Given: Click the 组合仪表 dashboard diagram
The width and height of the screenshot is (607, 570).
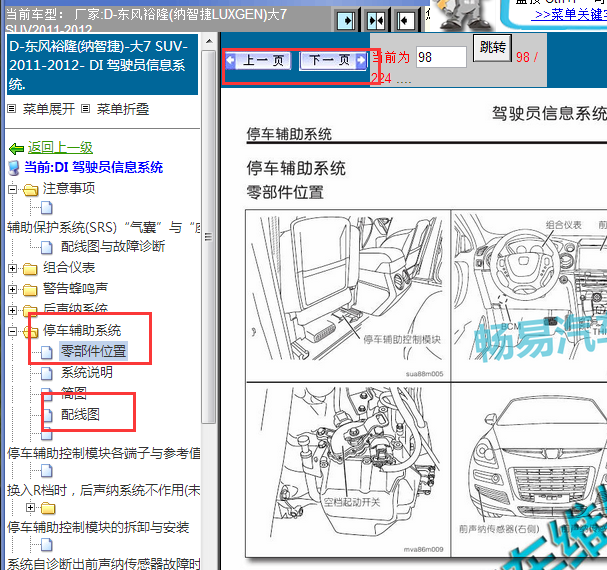Looking at the screenshot, I should (530, 295).
